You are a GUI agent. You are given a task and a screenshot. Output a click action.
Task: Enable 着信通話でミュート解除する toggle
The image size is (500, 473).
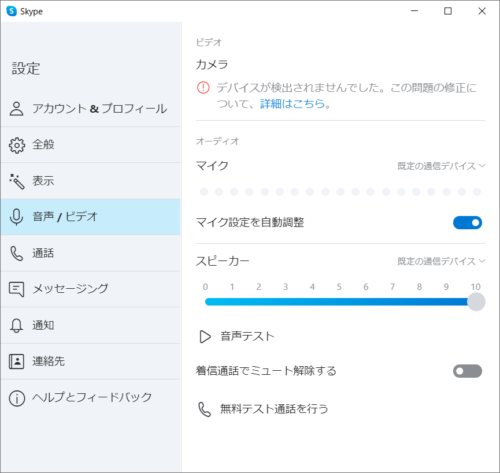pos(467,371)
